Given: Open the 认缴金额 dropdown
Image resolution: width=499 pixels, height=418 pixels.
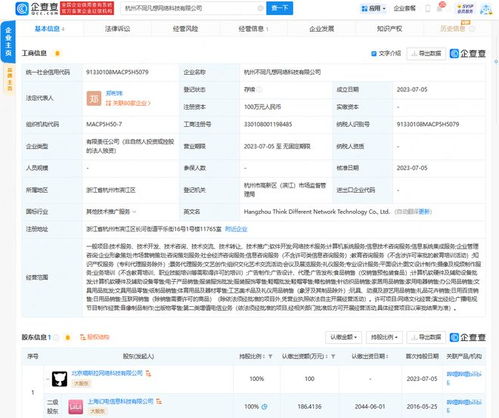Looking at the screenshot, I should [343, 337].
